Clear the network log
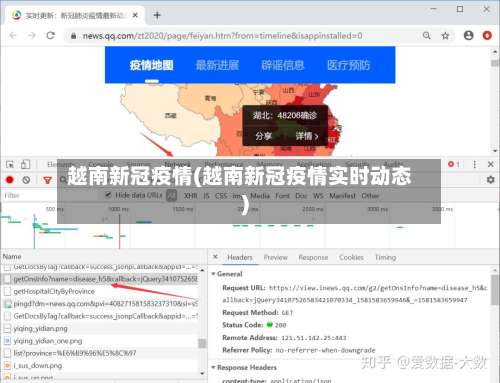500x383 pixels. (x=26, y=180)
